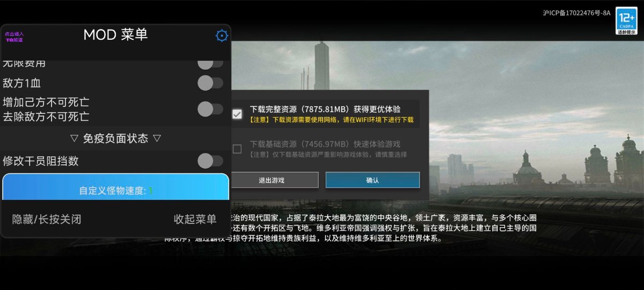
Task: Toggle the 敌方1血 switch
Action: coord(210,83)
